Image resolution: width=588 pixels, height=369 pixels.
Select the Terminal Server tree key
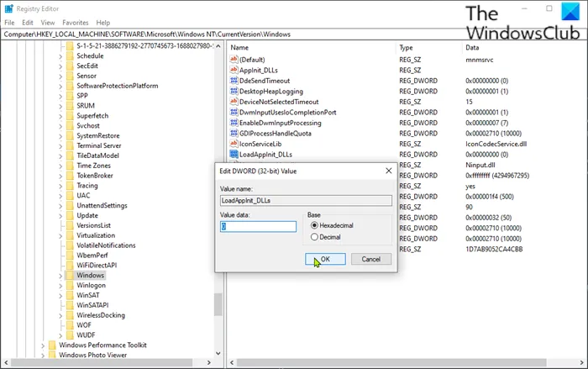99,145
